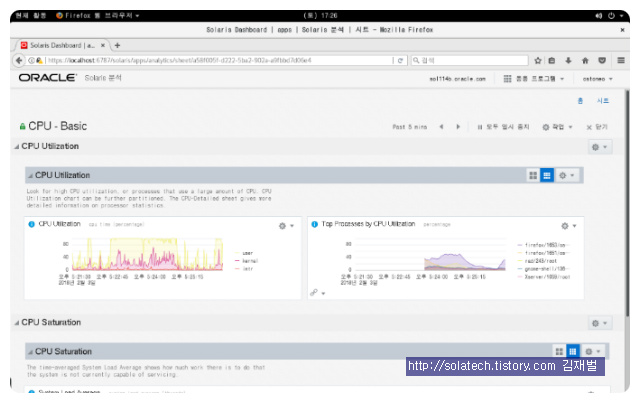Click the Oracle logo
Image resolution: width=640 pixels, height=403 pixels.
coord(47,78)
